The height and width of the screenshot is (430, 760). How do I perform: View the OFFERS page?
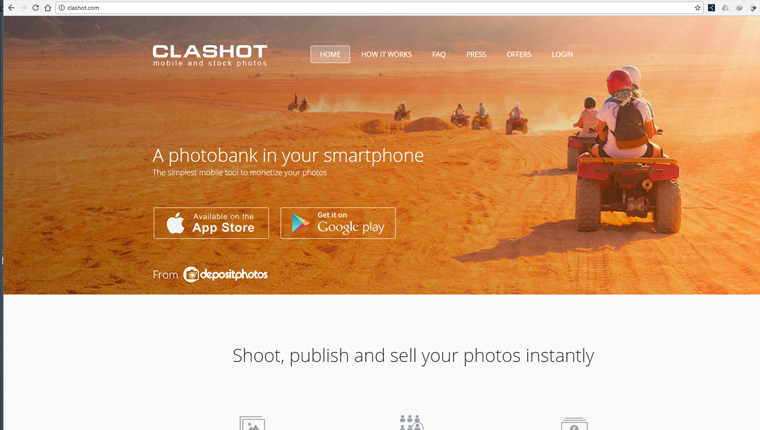tap(519, 54)
